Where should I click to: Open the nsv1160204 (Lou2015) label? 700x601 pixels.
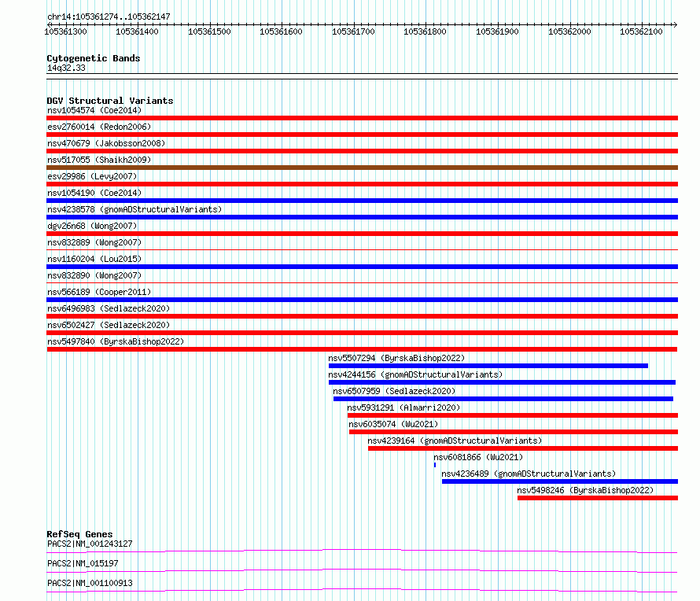94,259
